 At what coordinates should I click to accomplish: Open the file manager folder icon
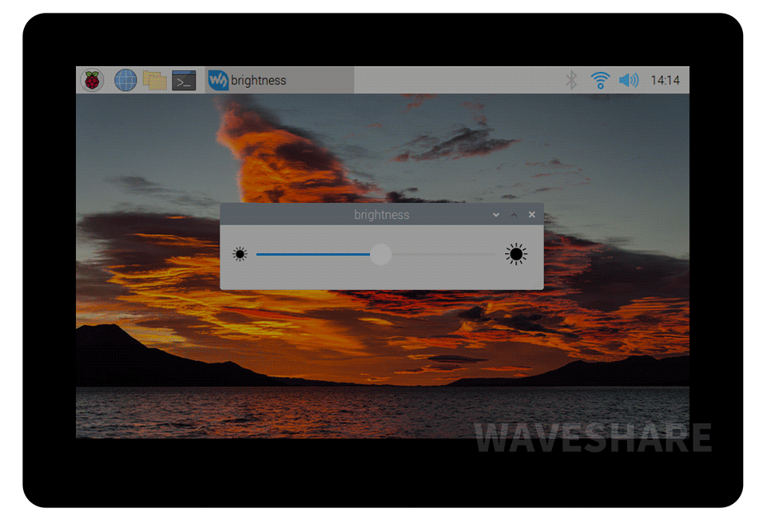[154, 80]
